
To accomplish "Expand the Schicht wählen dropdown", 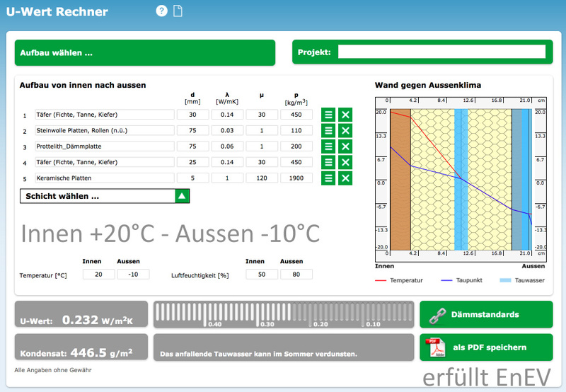I will pos(98,196).
